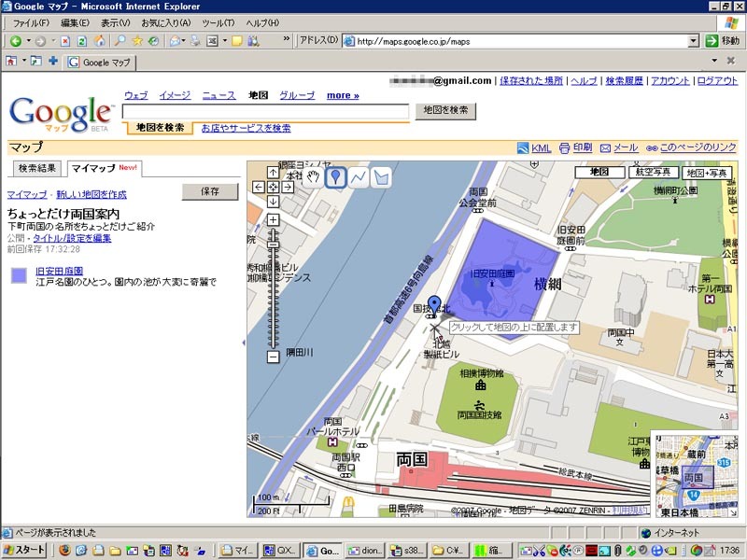Zoom out with the minus button
Screen dimensions: 747x560
pyautogui.click(x=273, y=357)
